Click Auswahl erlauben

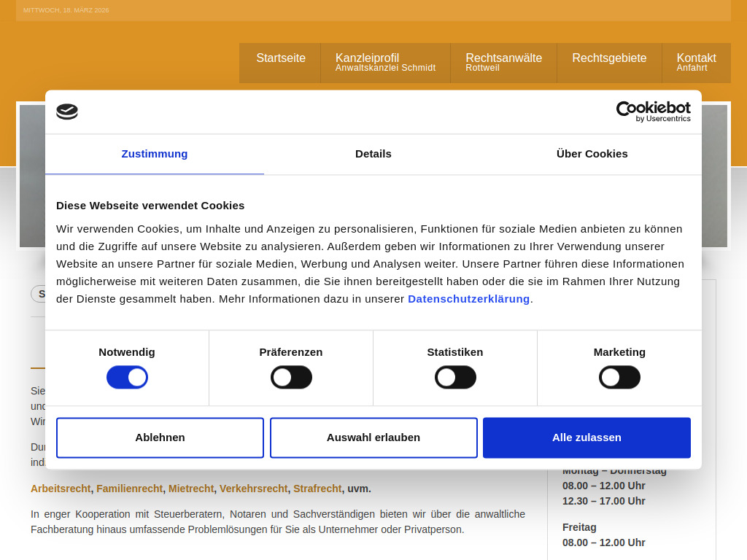coord(373,437)
